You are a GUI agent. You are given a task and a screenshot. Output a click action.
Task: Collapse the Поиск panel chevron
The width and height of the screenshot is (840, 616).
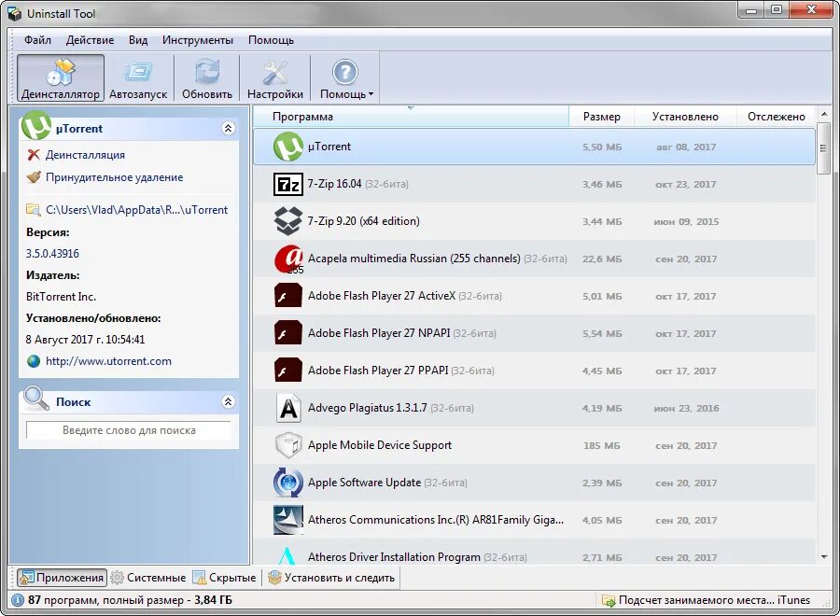tap(229, 401)
